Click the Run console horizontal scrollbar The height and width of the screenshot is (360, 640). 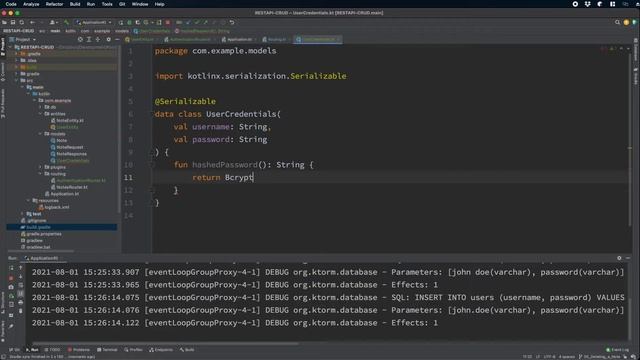[x=165, y=344]
